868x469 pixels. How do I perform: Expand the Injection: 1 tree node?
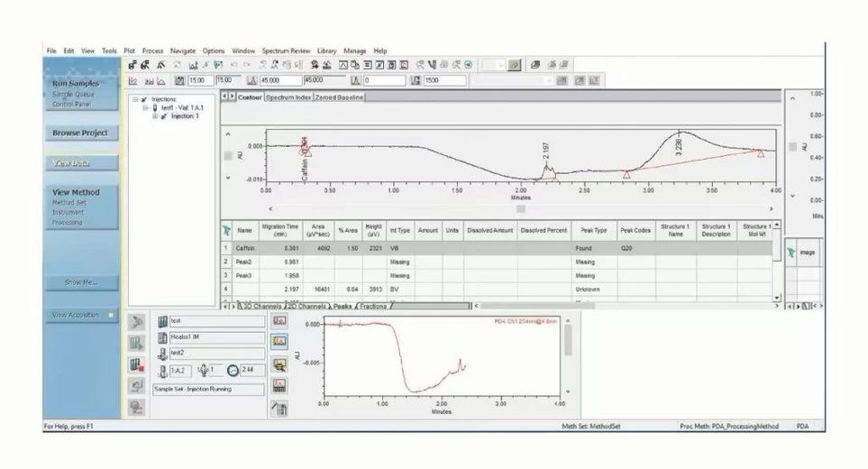coord(155,116)
